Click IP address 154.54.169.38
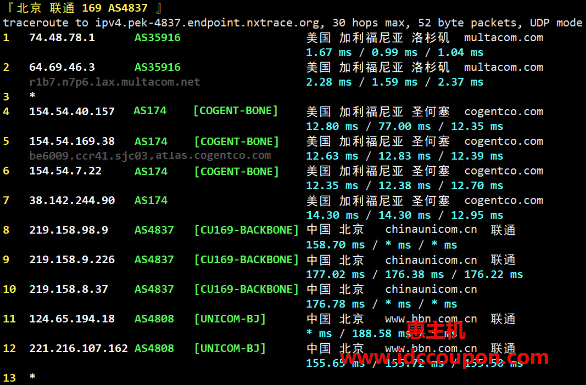The height and width of the screenshot is (385, 586). click(72, 141)
